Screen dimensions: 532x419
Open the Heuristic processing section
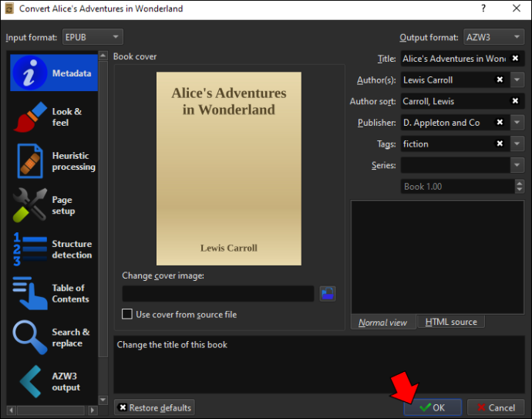point(54,161)
